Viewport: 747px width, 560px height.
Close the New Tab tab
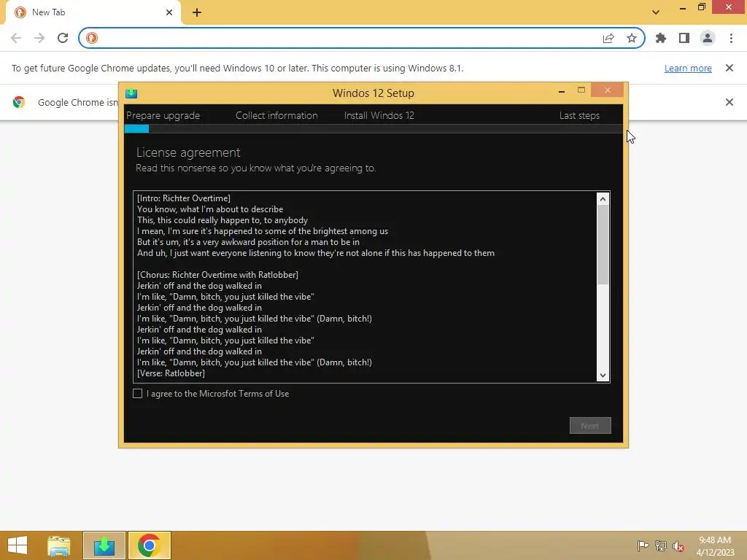pos(169,12)
